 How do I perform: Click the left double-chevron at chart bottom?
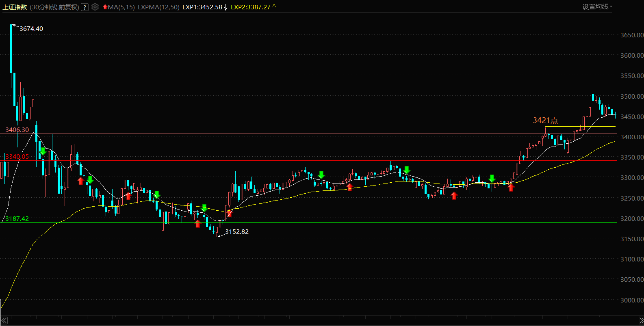pyautogui.click(x=4, y=321)
